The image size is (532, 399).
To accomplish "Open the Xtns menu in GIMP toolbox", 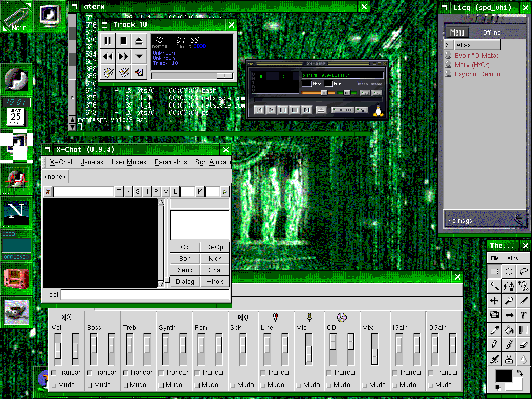I will [512, 258].
